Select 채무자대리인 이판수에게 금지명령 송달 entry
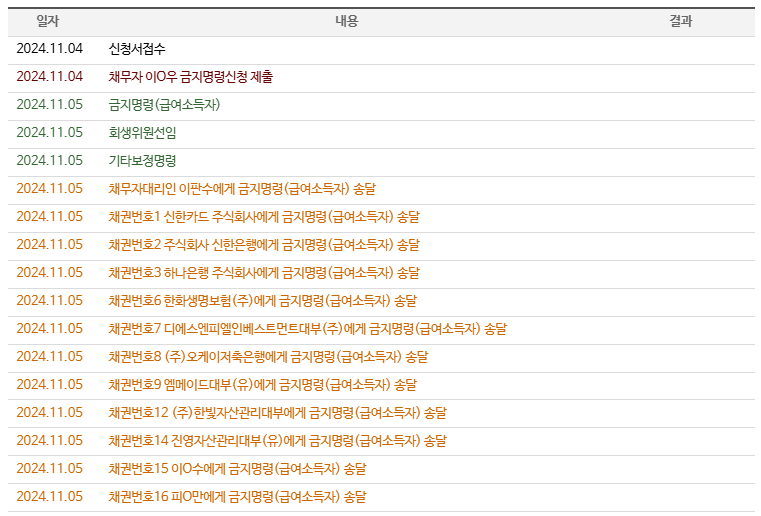Image resolution: width=761 pixels, height=516 pixels. 242,189
